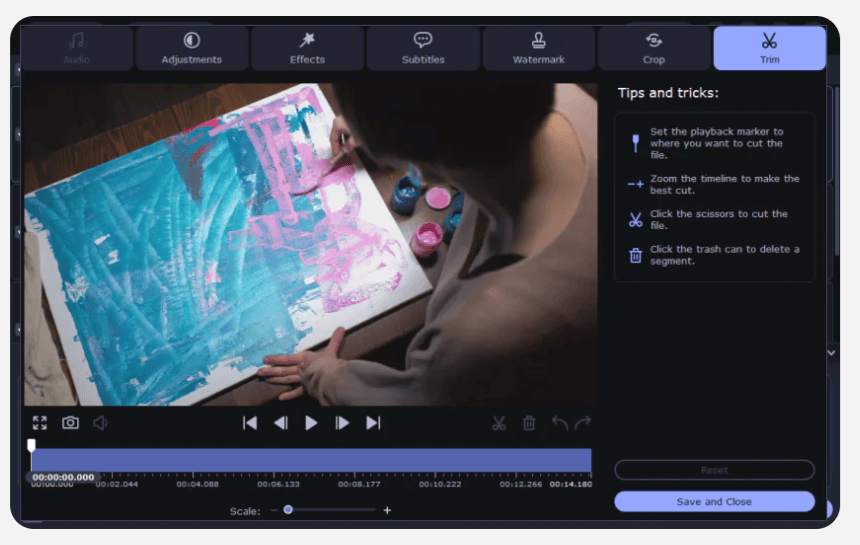Jump to the start of the video

pyautogui.click(x=250, y=423)
